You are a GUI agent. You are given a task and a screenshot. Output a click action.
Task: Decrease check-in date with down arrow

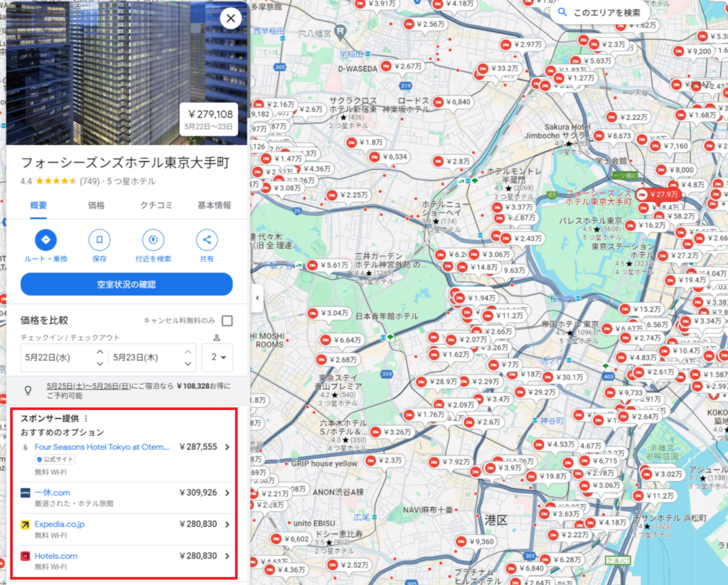pos(100,363)
